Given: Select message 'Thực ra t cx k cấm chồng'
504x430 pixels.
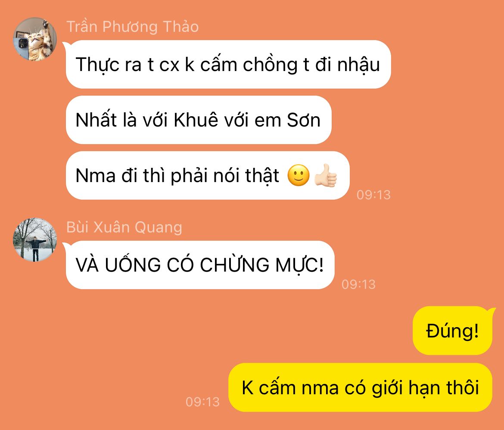Looking at the screenshot, I should [228, 64].
